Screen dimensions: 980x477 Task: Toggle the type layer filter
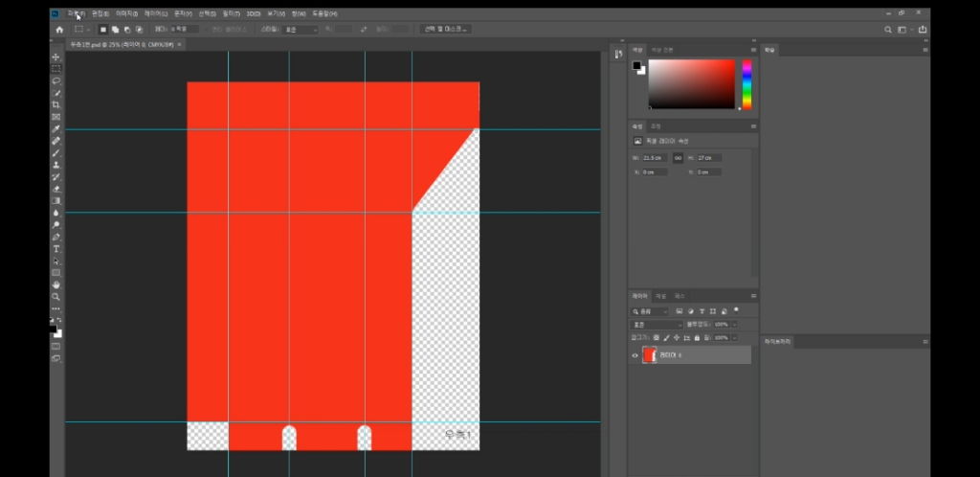tap(702, 311)
